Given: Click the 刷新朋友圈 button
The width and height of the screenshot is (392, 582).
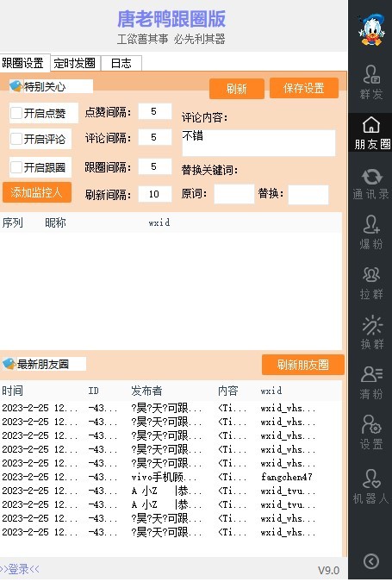Looking at the screenshot, I should pyautogui.click(x=302, y=365).
